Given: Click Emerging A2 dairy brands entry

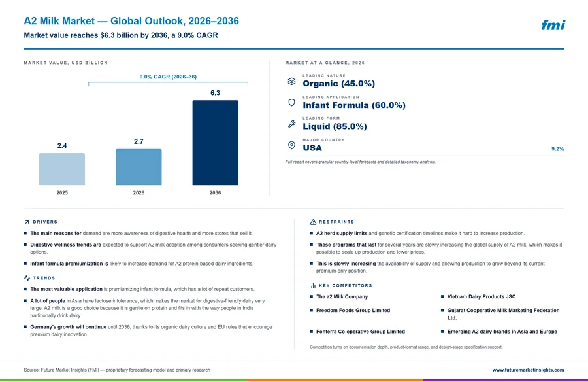Looking at the screenshot, I should point(502,332).
